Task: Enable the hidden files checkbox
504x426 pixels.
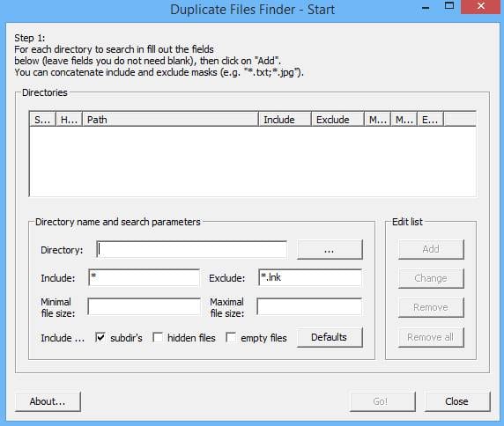Action: coord(158,337)
